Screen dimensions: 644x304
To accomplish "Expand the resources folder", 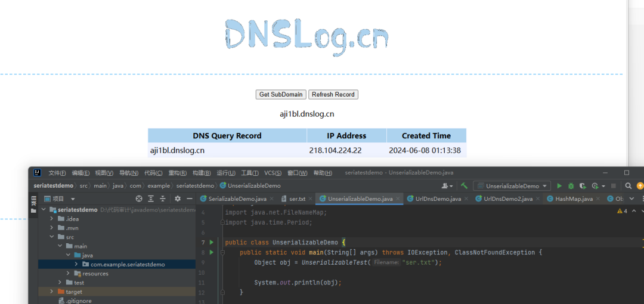I will tap(68, 274).
